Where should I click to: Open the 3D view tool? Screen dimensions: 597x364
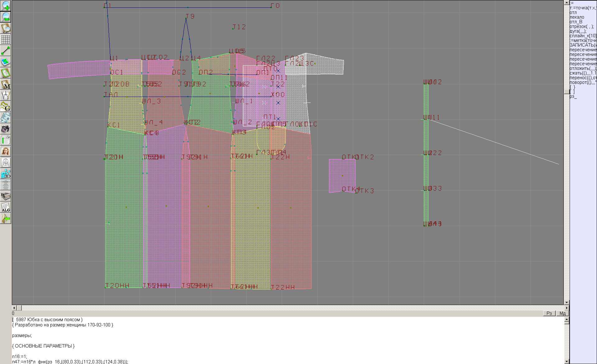point(6,174)
